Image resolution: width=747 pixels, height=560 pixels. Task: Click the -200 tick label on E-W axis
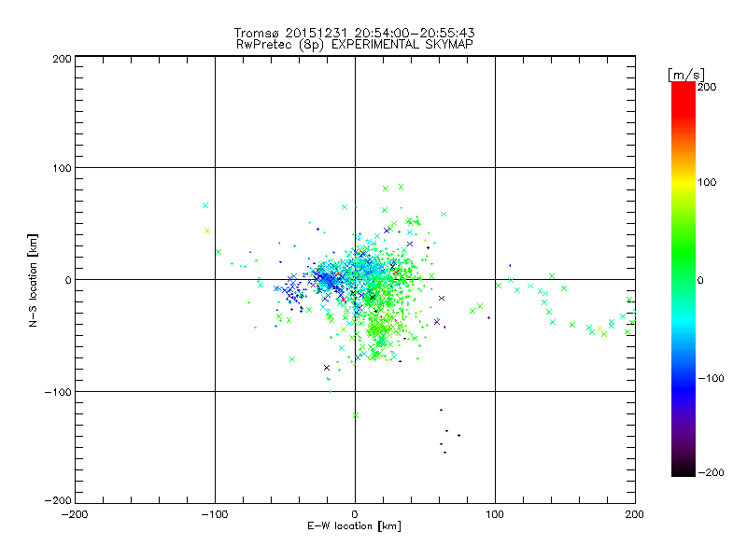[x=75, y=515]
